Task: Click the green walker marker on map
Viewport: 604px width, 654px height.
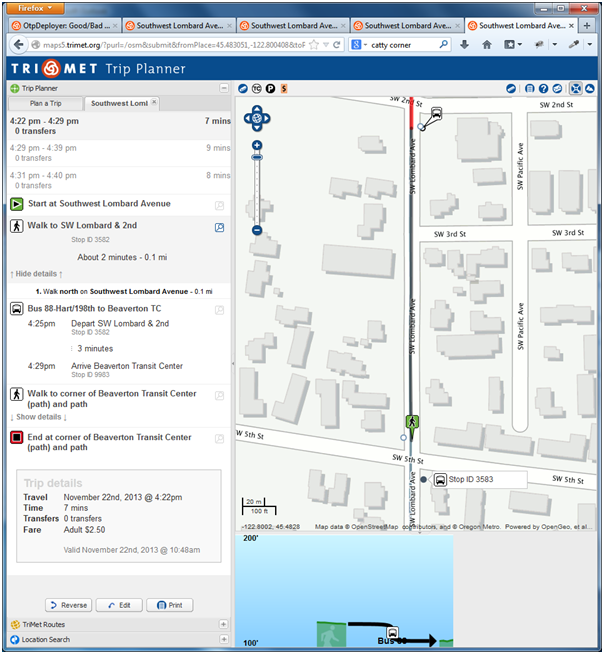Action: coord(412,422)
